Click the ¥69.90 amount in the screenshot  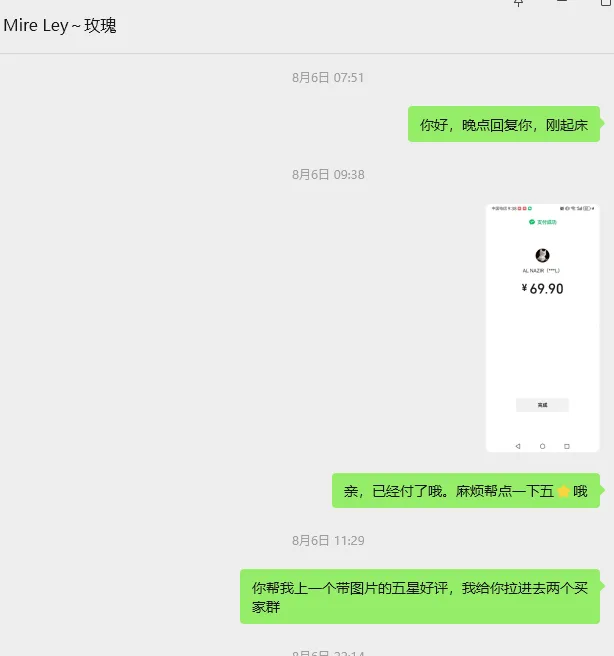pos(542,289)
